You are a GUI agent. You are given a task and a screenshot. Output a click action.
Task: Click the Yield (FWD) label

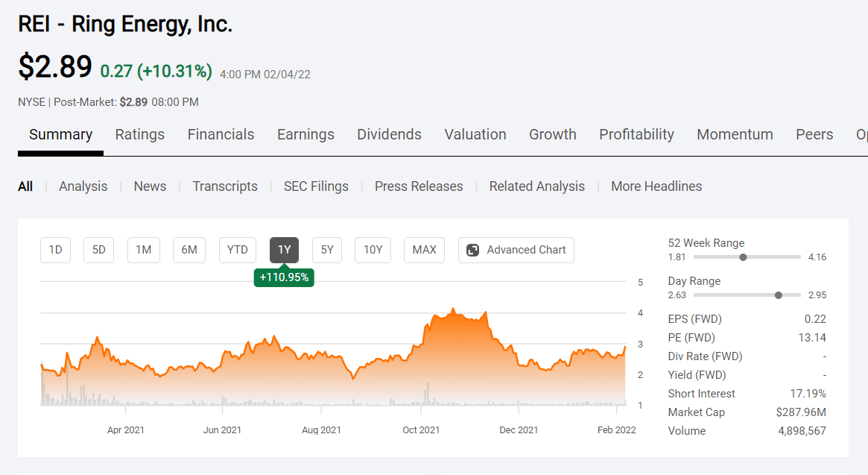(697, 375)
